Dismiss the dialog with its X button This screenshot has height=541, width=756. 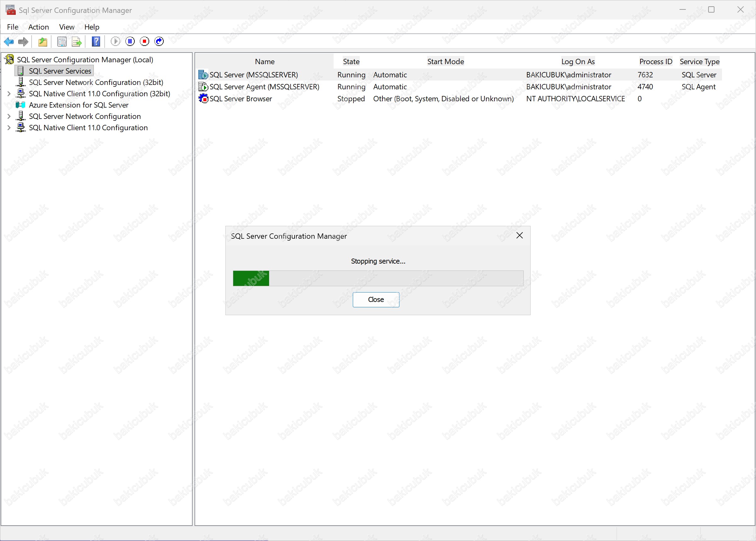[519, 236]
